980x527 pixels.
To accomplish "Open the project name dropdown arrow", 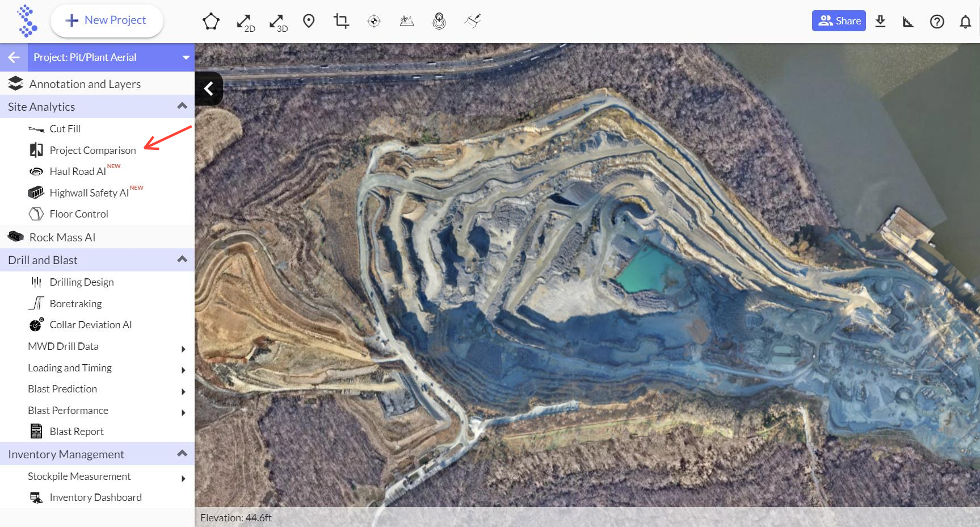I will click(x=186, y=57).
